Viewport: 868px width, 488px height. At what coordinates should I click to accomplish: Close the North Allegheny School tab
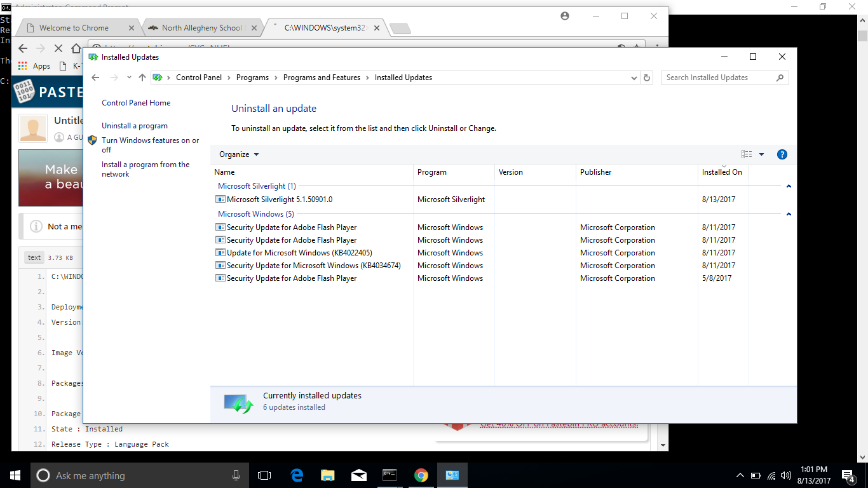point(254,28)
